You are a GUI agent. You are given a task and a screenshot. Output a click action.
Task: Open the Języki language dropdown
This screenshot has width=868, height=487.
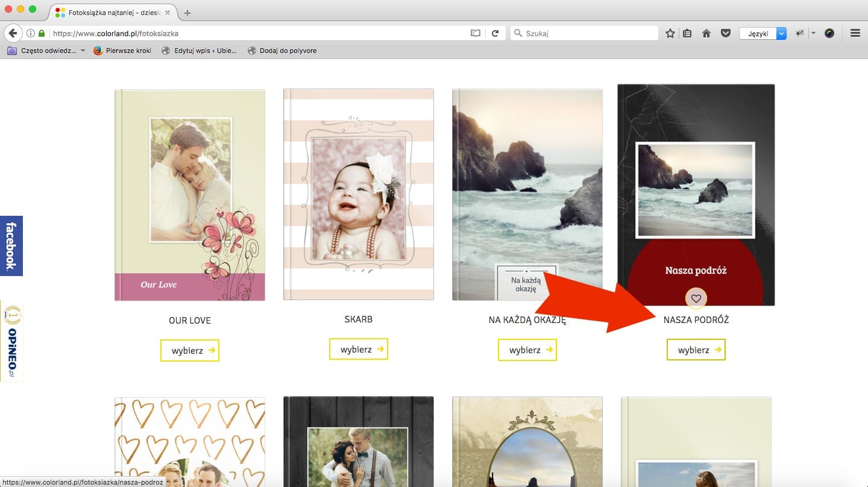pos(763,34)
